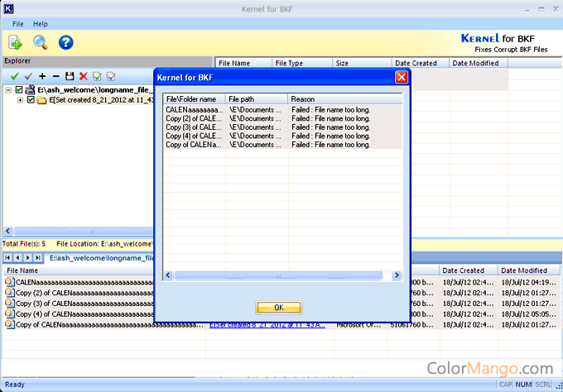Screen dimensions: 563x392
Task: Open the File menu
Action: point(18,24)
